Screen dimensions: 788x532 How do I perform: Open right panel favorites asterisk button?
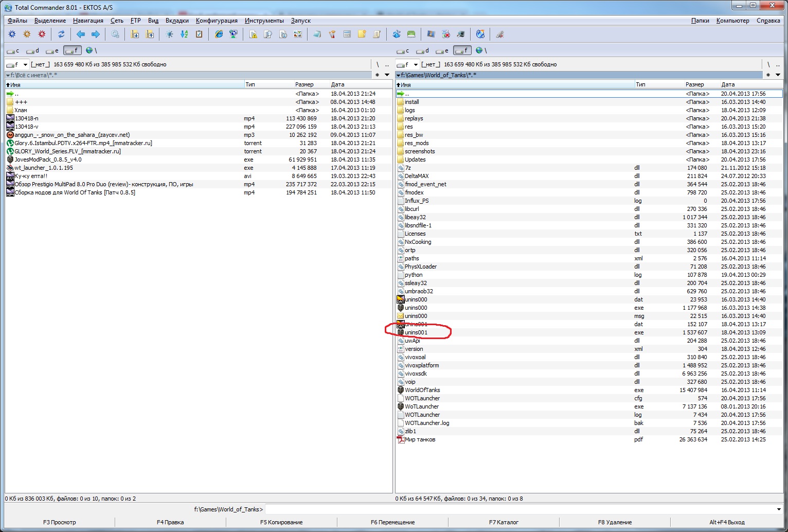pos(768,75)
